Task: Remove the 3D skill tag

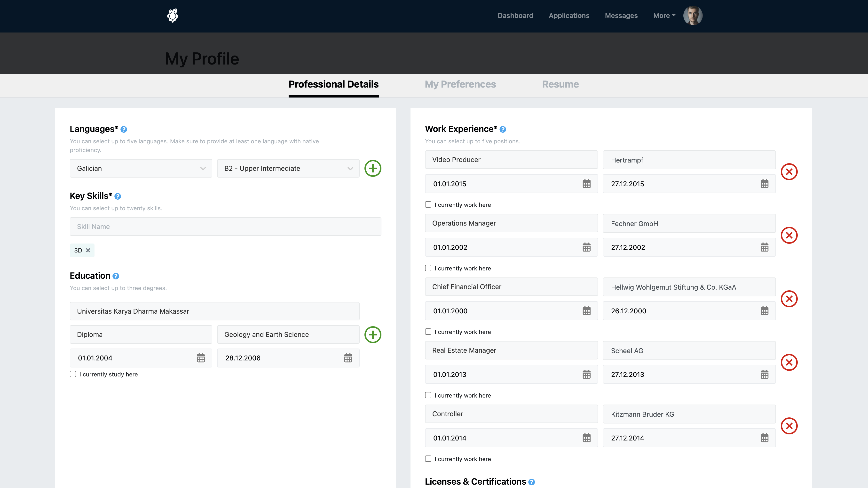Action: tap(88, 250)
